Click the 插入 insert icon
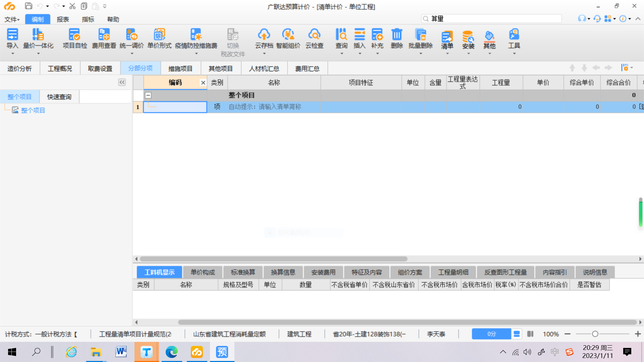 point(360,35)
